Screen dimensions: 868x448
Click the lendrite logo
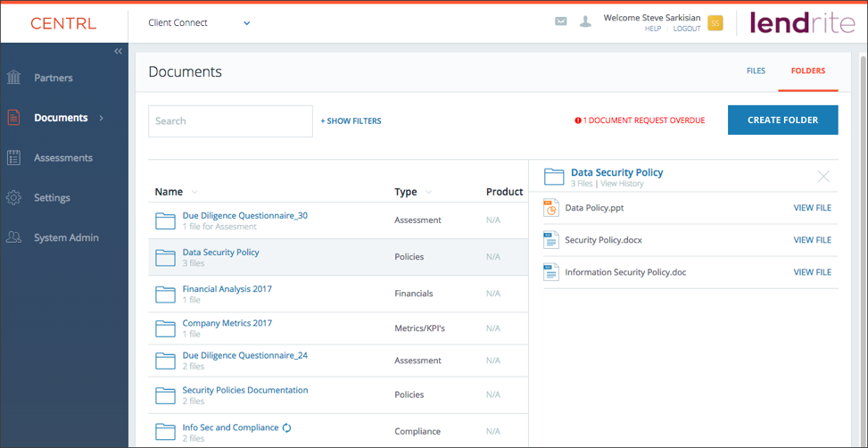[802, 22]
